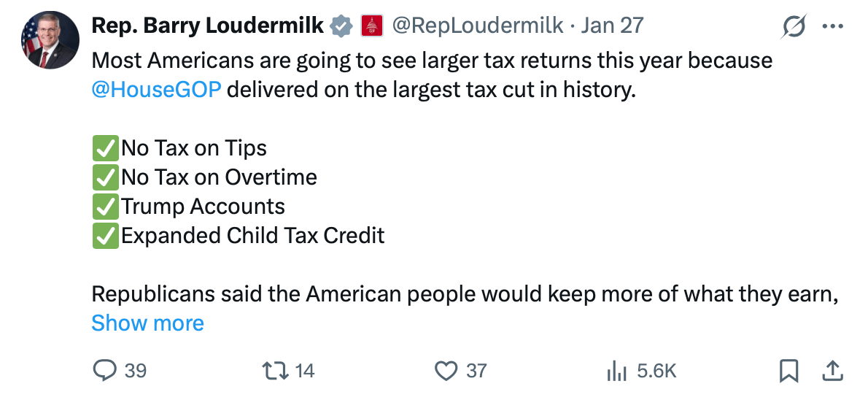Open the three-dot more options menu
The width and height of the screenshot is (868, 400).
coord(832,27)
